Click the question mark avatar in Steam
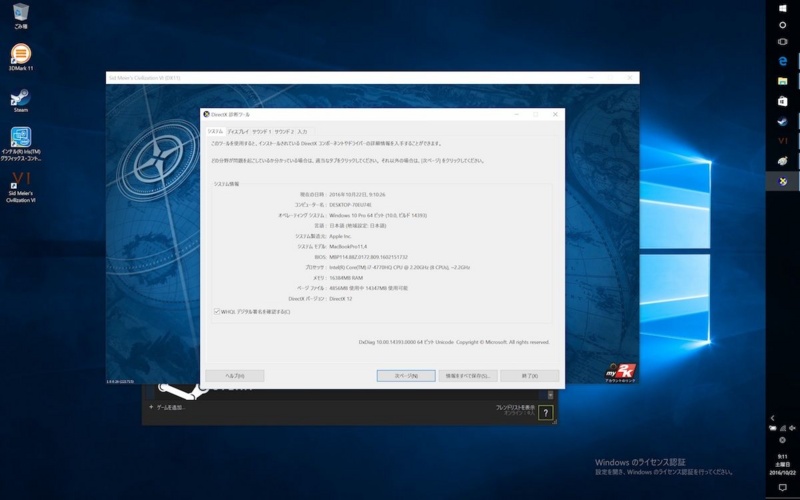800x500 pixels. point(545,413)
